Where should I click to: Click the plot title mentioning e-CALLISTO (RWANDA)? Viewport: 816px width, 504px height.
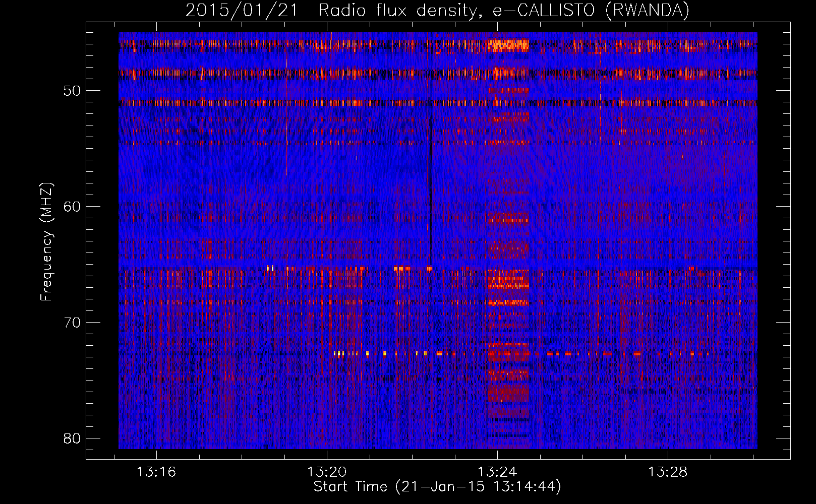coord(437,10)
